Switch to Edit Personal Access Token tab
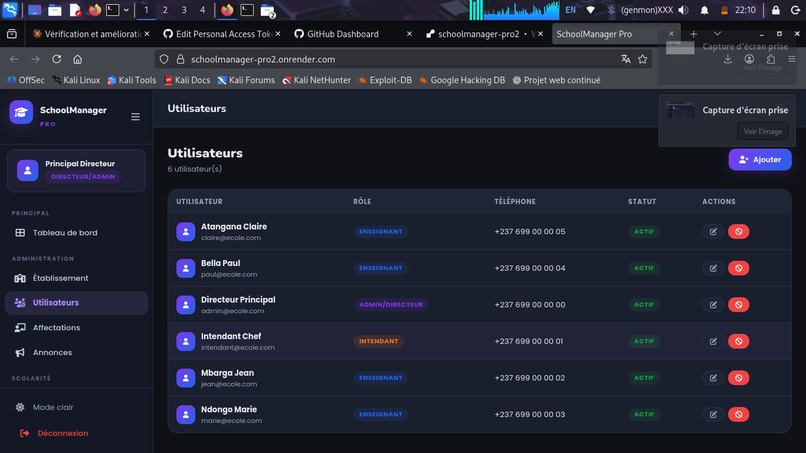 (222, 34)
